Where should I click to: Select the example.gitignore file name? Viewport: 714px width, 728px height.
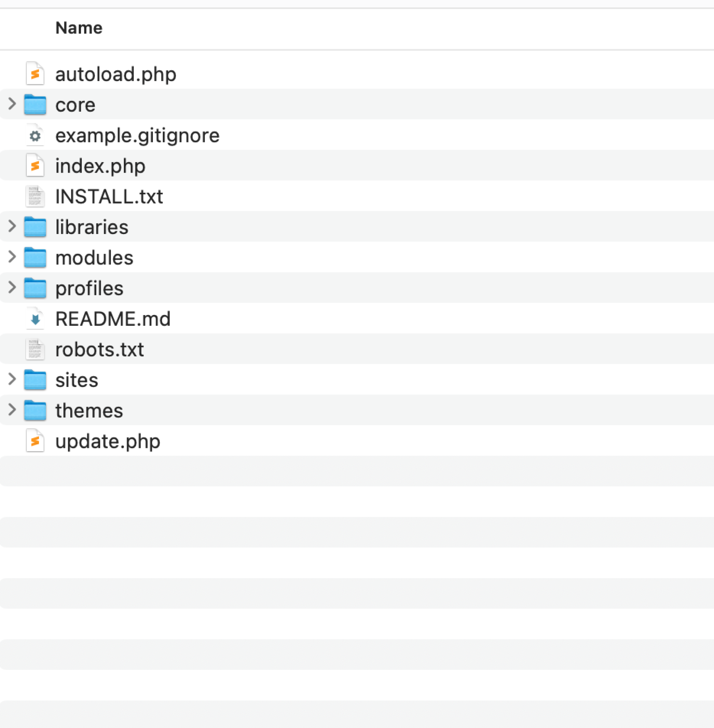click(137, 136)
